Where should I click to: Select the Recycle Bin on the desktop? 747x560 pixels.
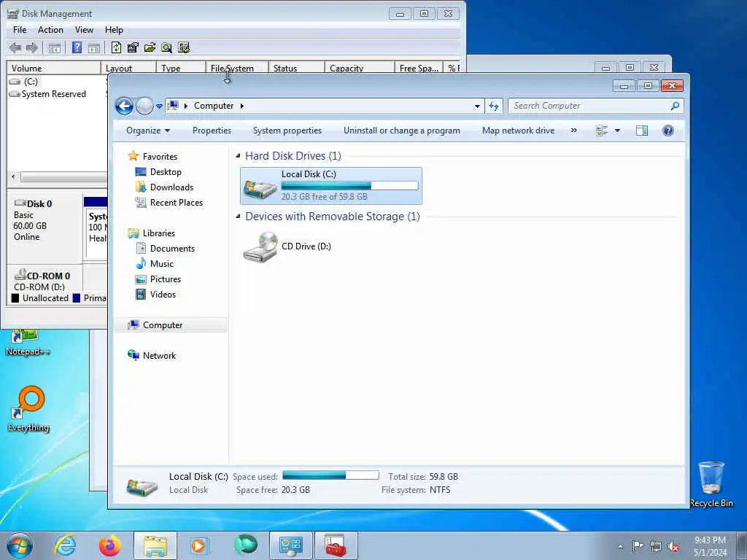click(711, 484)
